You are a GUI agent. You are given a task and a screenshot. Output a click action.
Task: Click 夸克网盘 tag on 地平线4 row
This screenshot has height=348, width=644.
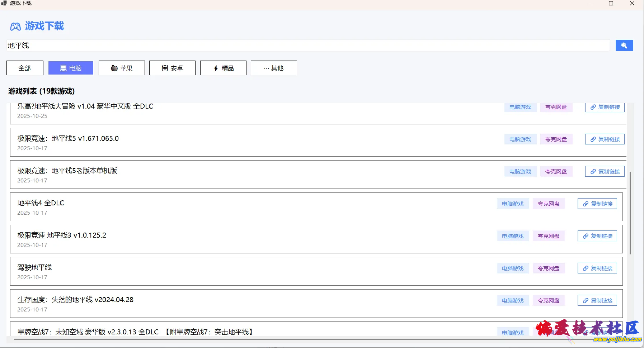(x=549, y=204)
